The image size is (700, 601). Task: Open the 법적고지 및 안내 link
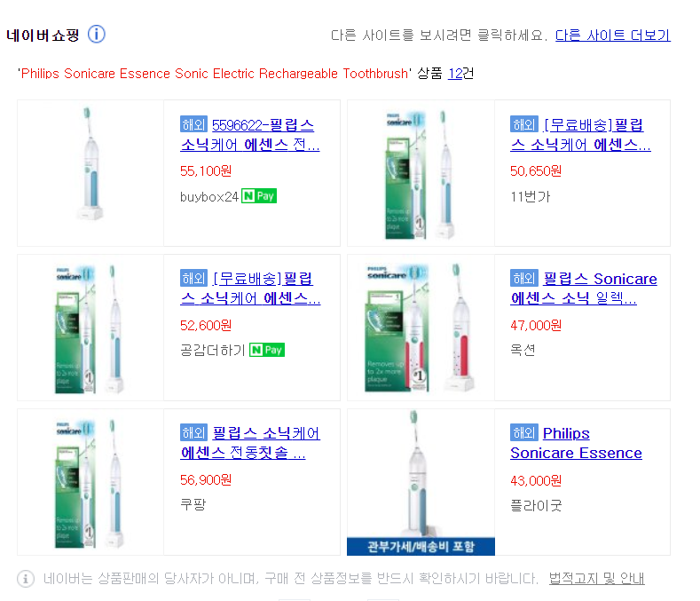pos(596,579)
